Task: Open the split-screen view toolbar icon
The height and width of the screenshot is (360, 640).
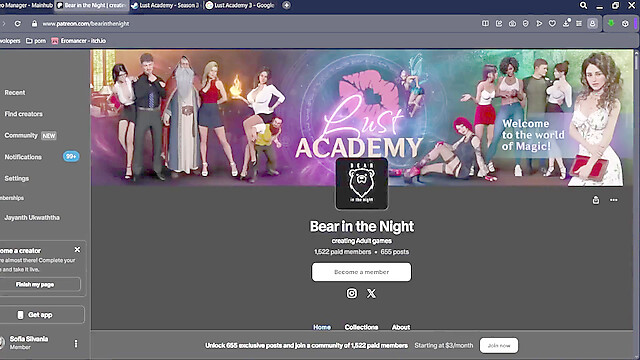Action: pyautogui.click(x=485, y=24)
